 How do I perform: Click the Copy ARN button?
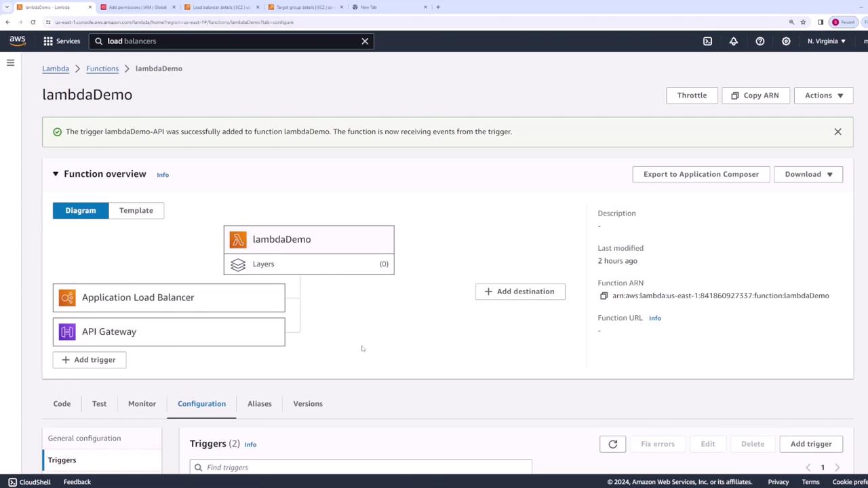[755, 96]
